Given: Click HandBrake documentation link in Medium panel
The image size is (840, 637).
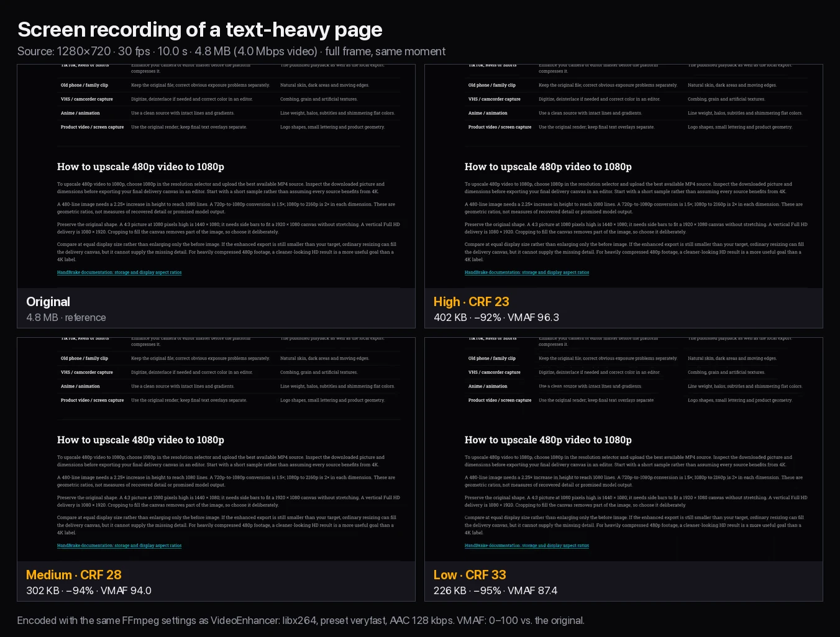Looking at the screenshot, I should coord(119,546).
